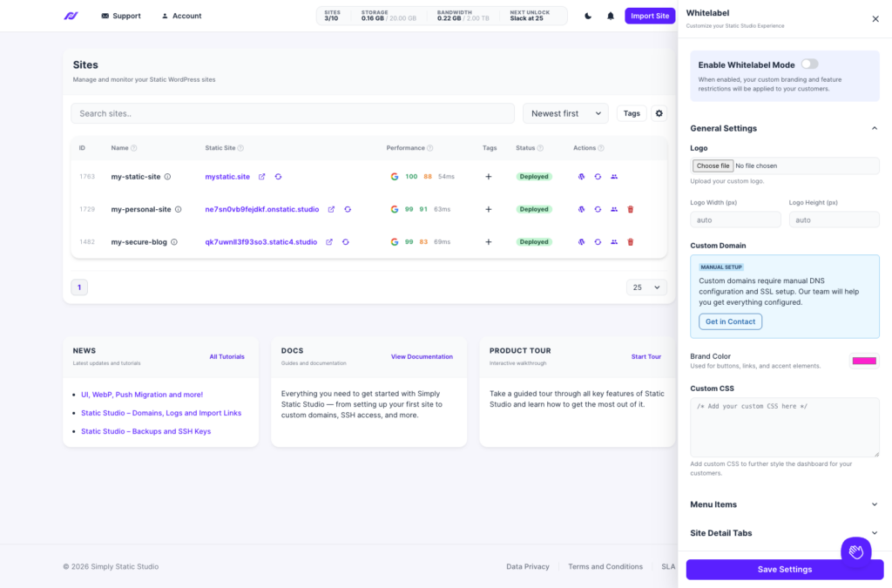Open Static Studio Domains, Logs, Import Links article
The height and width of the screenshot is (588, 892).
161,413
